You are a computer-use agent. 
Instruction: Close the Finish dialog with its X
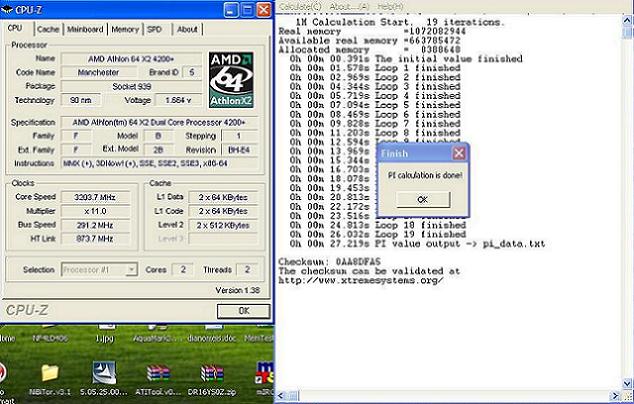(459, 153)
